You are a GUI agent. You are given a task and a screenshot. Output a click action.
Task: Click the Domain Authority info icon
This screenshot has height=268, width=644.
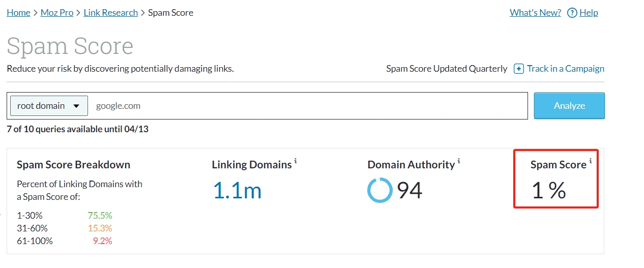[x=459, y=161]
